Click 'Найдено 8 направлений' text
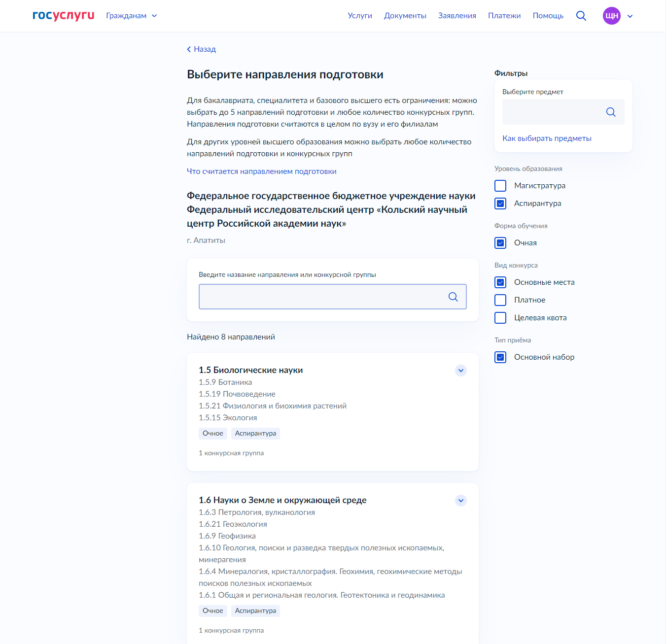Screen dimensions: 666x644 [x=231, y=337]
